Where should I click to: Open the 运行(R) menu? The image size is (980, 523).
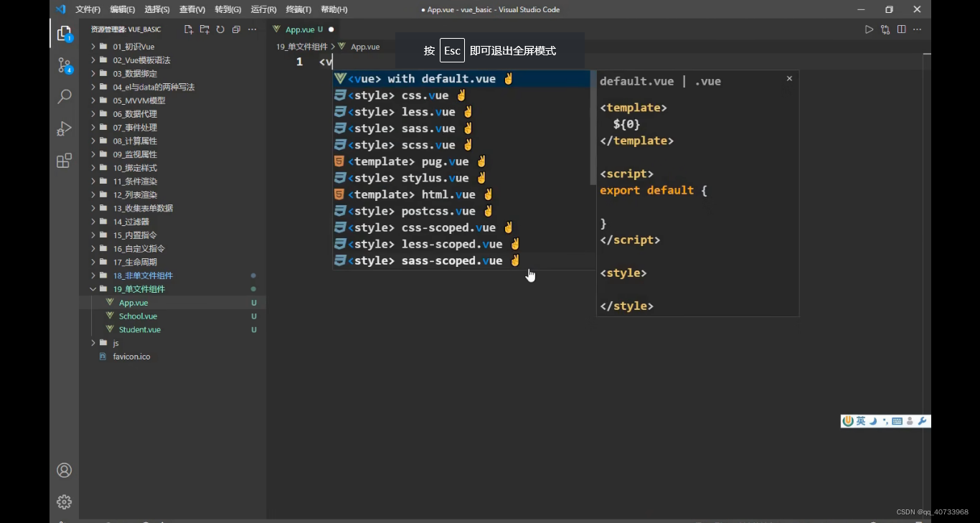click(264, 9)
